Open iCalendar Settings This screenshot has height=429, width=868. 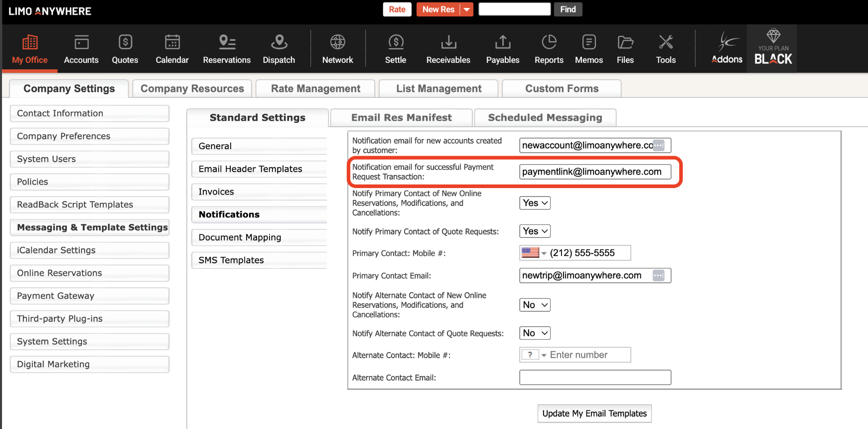(90, 250)
